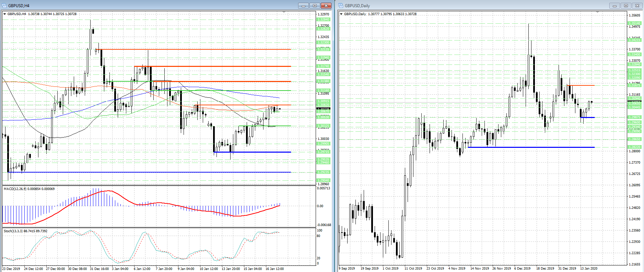Click the 1.31540 green price label
This screenshot has width=644, height=272.
(x=323, y=74)
